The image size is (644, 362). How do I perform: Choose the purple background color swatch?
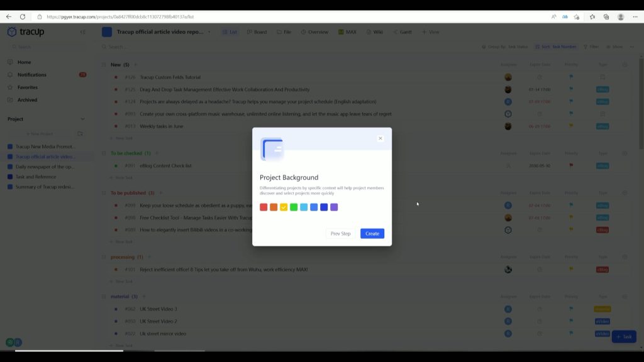point(334,207)
